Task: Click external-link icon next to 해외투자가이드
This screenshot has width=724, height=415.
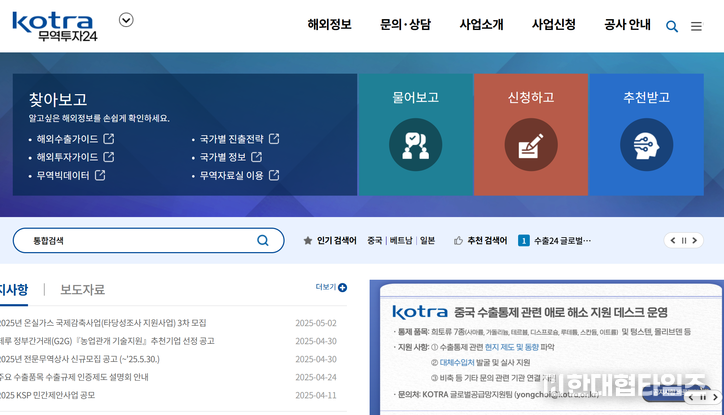Action: [x=109, y=157]
